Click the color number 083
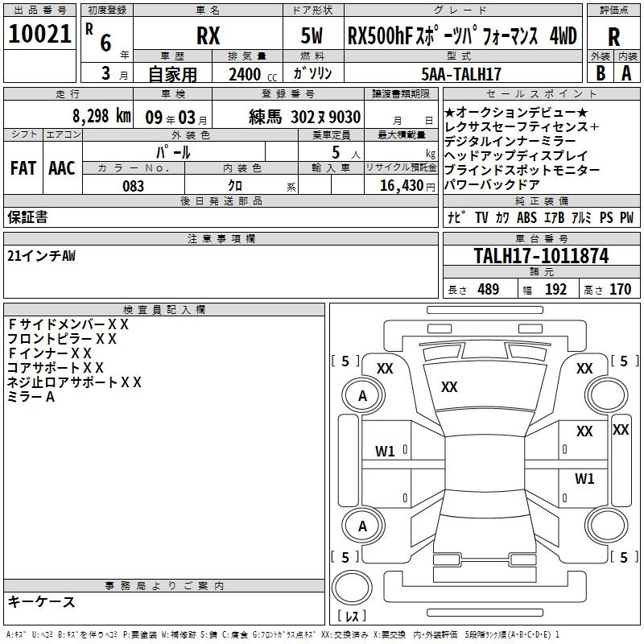This screenshot has width=644, height=644. [134, 186]
